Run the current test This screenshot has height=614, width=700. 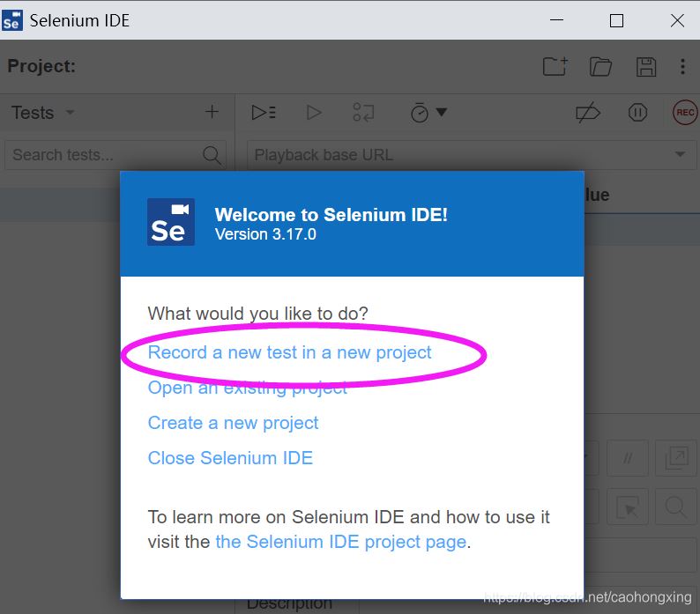[314, 113]
